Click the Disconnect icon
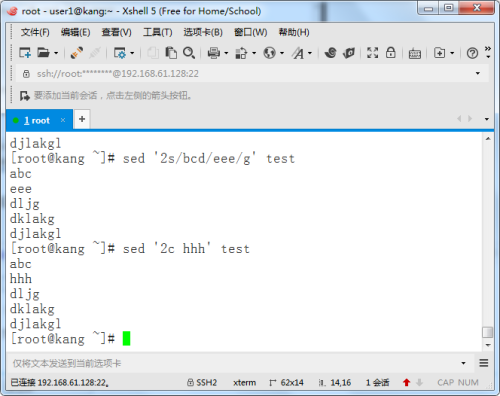 (x=77, y=53)
